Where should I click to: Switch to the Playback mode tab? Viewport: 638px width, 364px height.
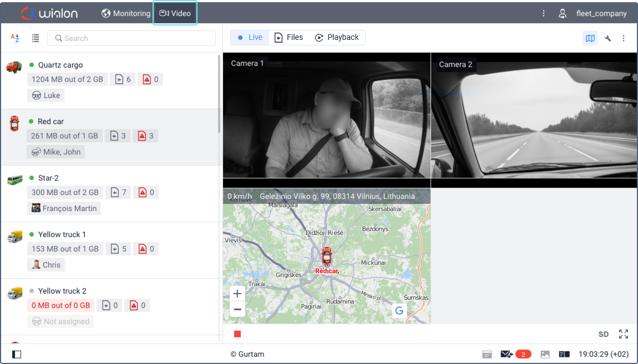[337, 38]
